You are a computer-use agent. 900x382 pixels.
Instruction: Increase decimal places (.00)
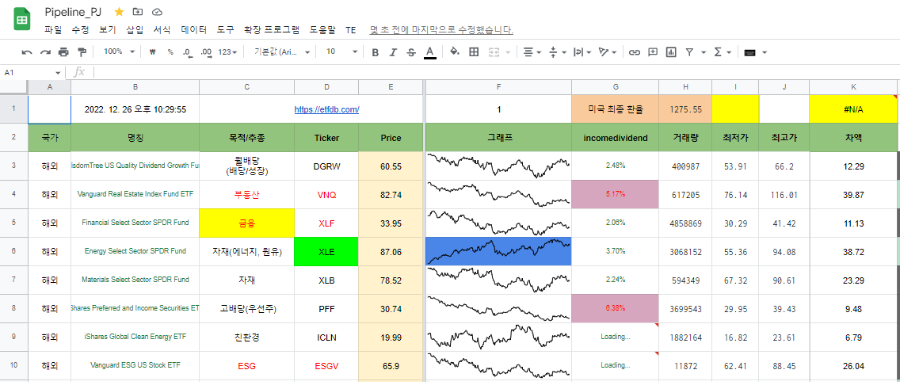pos(207,52)
